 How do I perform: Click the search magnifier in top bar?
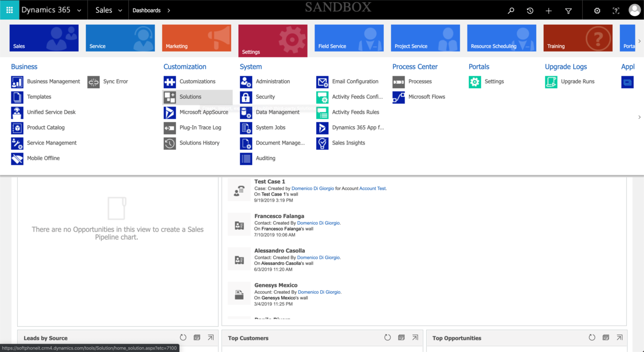click(x=511, y=11)
